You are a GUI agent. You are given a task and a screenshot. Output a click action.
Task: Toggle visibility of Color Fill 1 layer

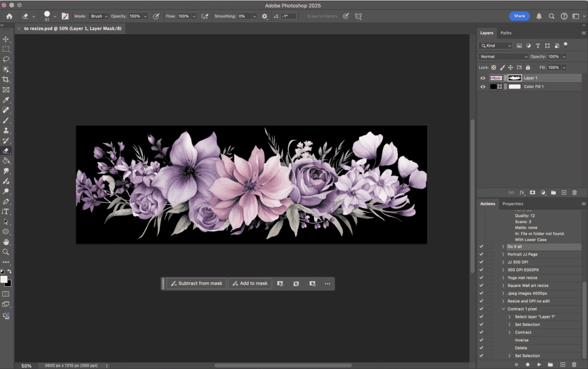tap(482, 86)
